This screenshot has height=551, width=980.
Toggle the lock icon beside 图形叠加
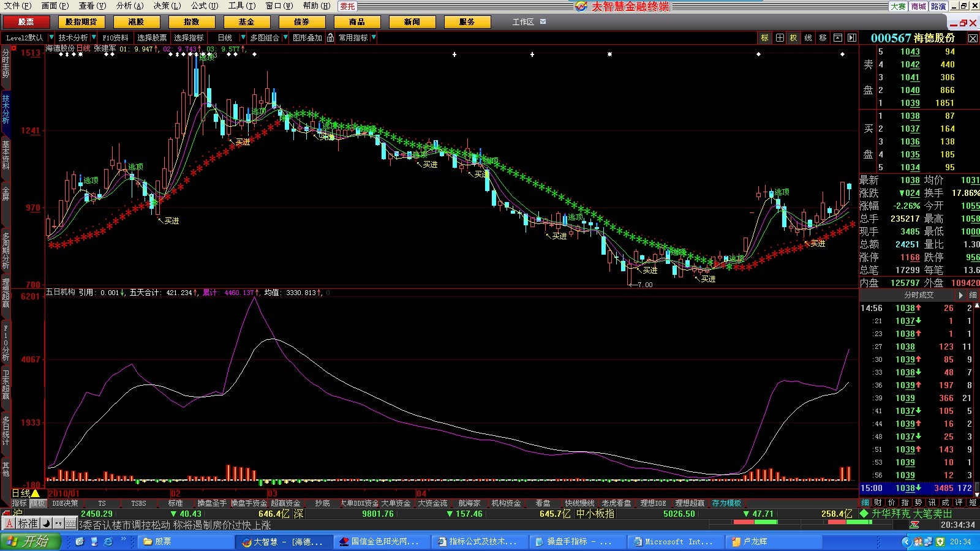[331, 38]
